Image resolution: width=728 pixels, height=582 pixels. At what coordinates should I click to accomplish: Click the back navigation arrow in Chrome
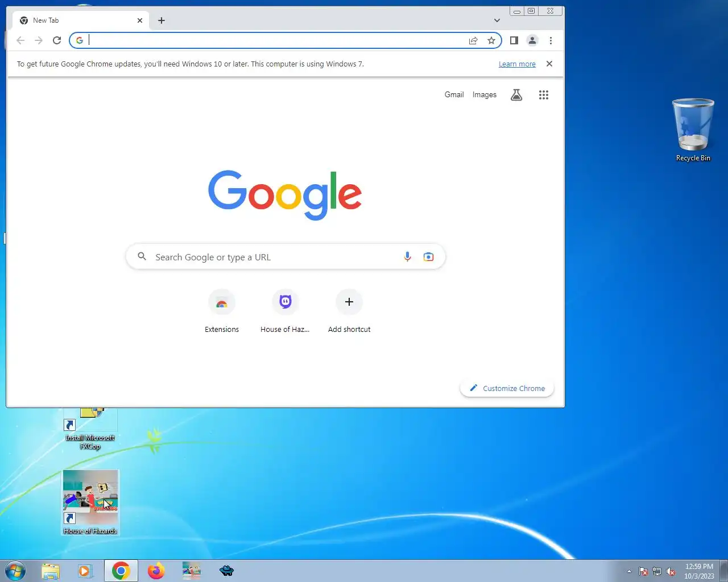click(x=20, y=40)
